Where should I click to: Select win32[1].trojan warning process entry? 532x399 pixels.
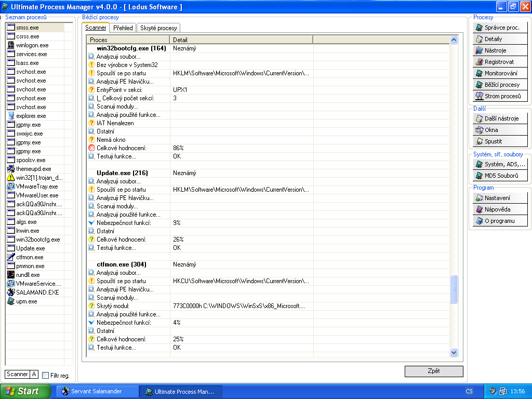(35, 178)
